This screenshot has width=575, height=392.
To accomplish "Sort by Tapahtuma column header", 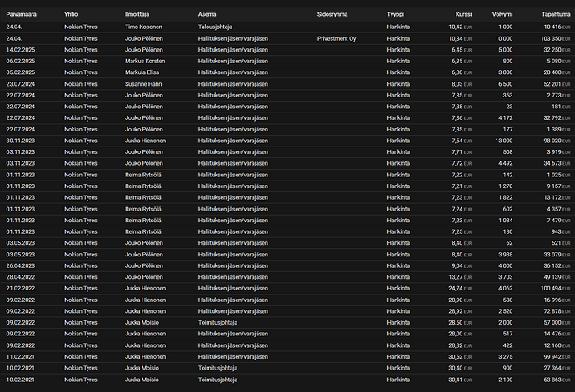I will (556, 14).
